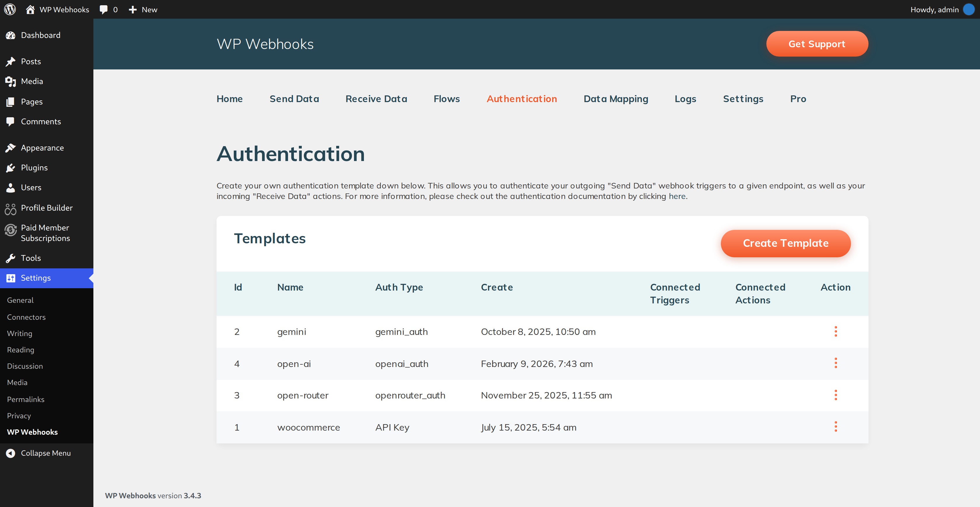Click the Users person icon
The image size is (980, 507).
point(11,188)
